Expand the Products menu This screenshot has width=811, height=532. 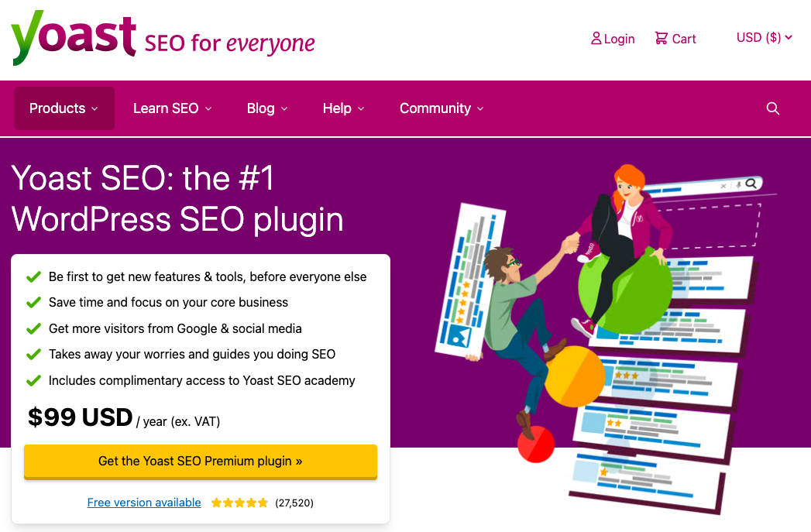tap(64, 108)
